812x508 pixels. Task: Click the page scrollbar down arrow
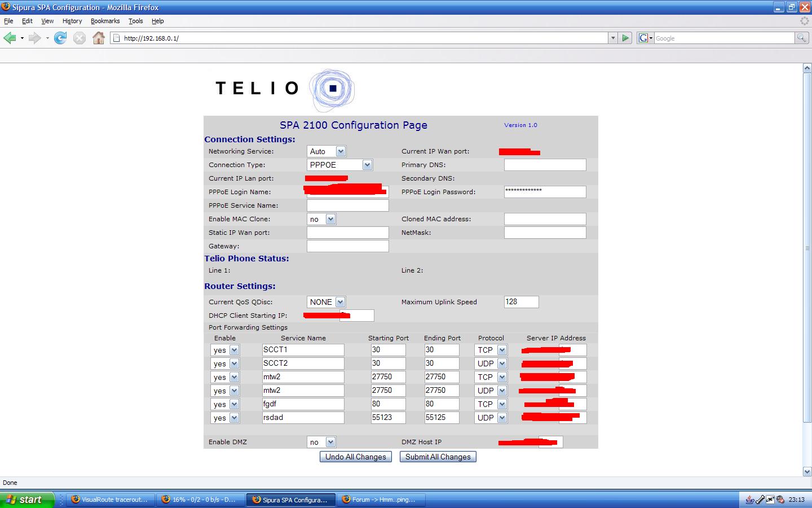(807, 471)
